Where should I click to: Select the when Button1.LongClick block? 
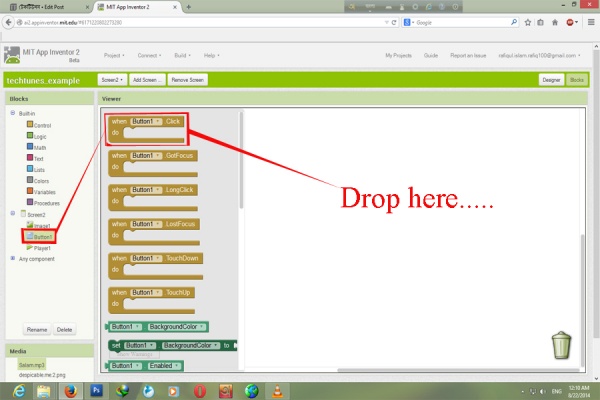click(x=153, y=198)
